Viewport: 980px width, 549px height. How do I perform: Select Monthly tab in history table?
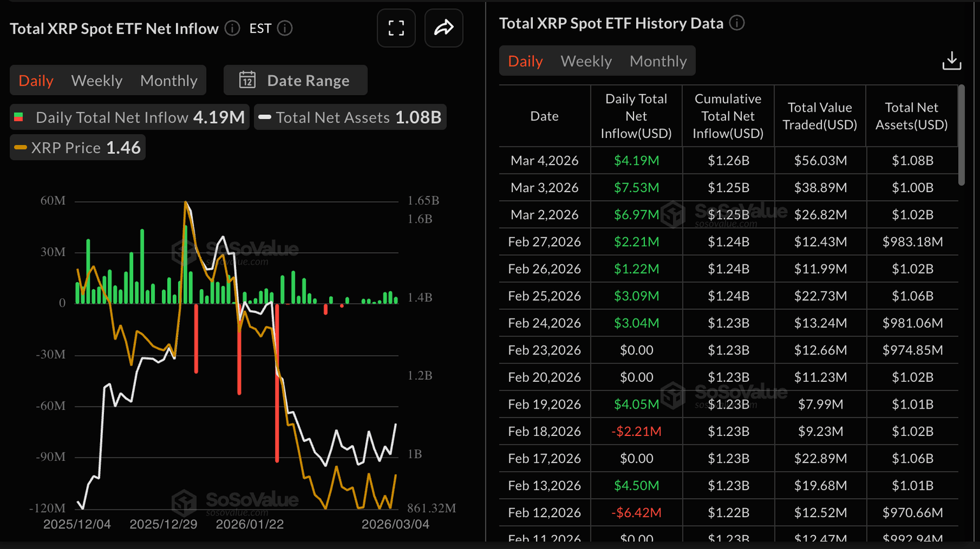pos(658,61)
